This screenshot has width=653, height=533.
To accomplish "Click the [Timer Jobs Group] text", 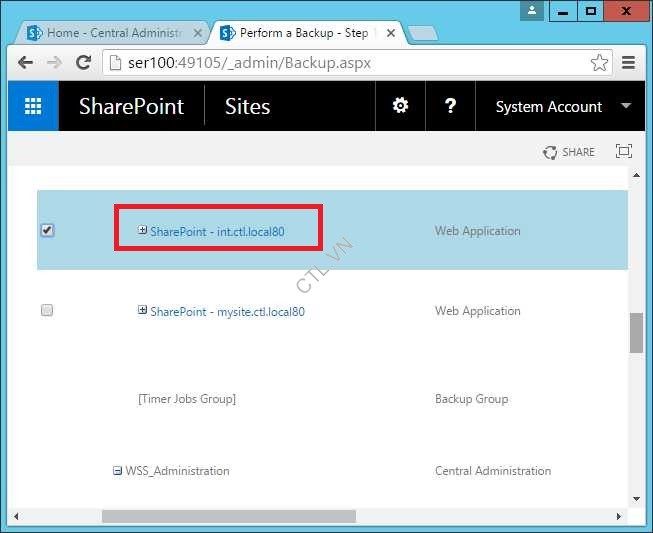I will [187, 399].
